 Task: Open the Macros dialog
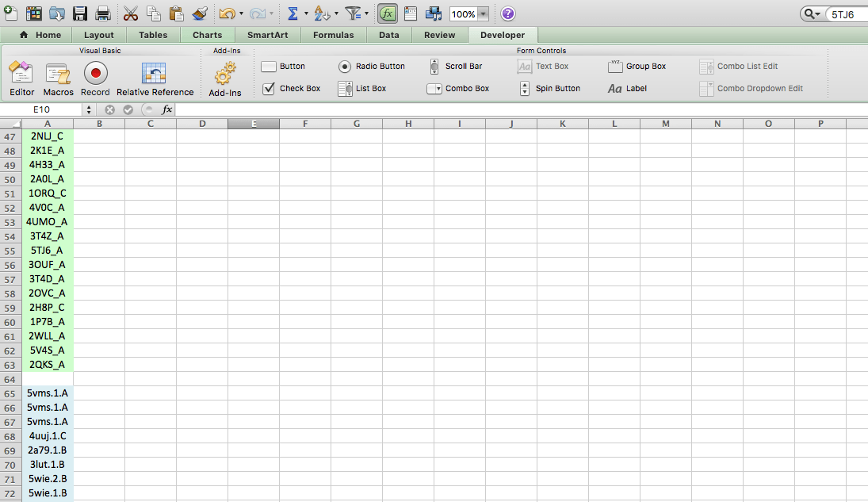tap(58, 79)
